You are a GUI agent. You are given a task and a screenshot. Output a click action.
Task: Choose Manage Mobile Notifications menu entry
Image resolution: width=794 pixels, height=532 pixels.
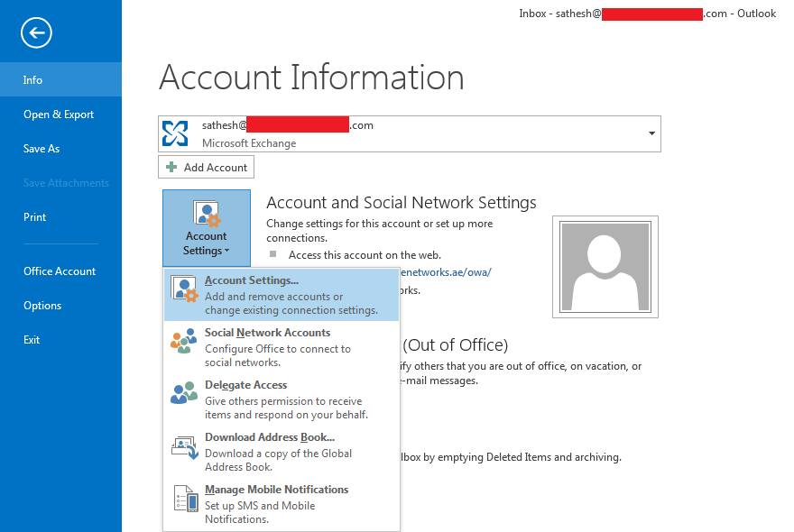point(282,504)
